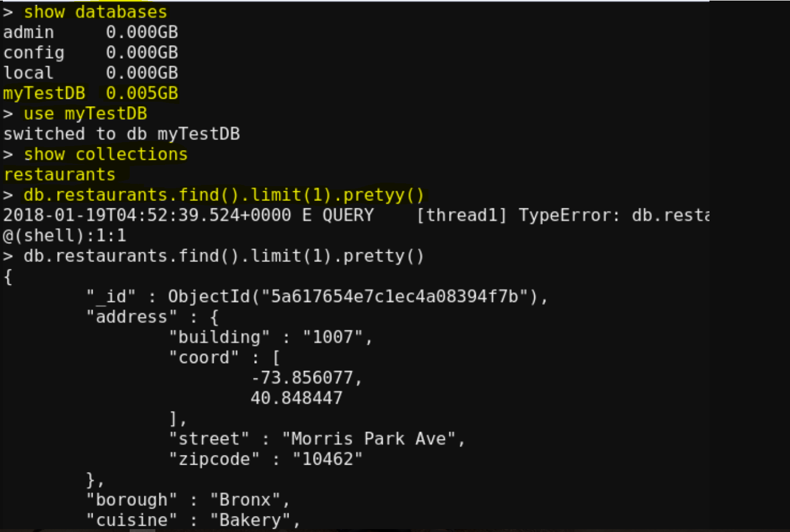The image size is (790, 532).
Task: Select the highlighted 'myTestDB' database line
Action: click(90, 93)
